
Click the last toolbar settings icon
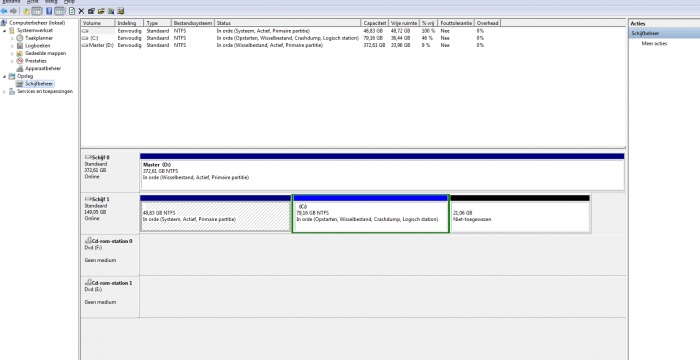[121, 11]
